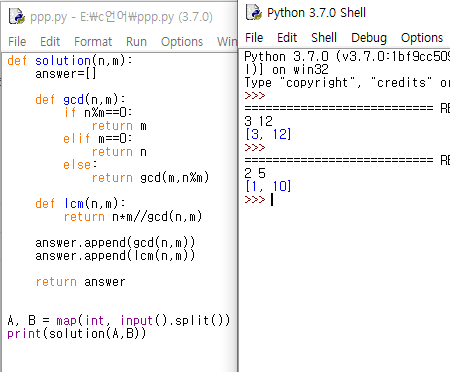Viewport: 450px width, 372px height.
Task: Click the 'return gcd(m,n%m)' line
Action: (150, 178)
